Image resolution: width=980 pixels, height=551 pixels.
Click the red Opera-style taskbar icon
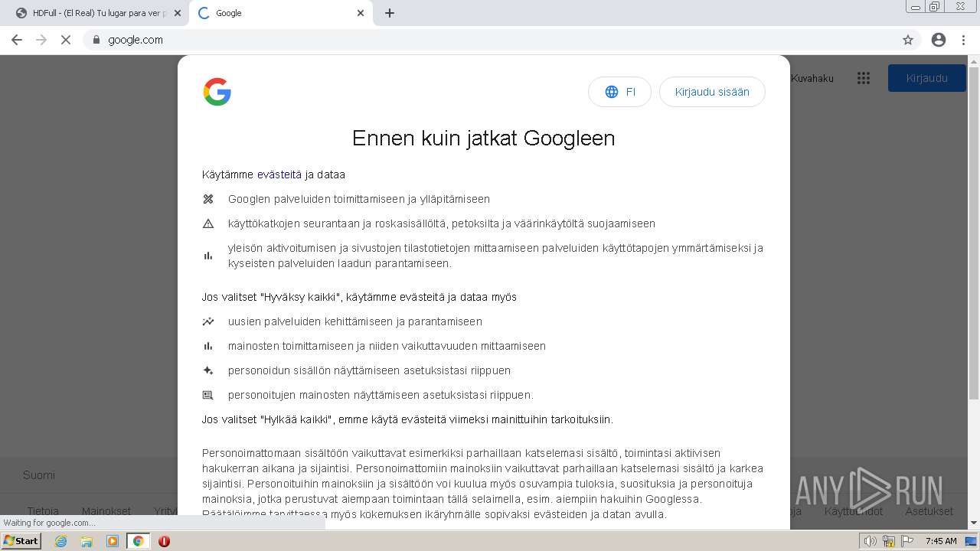coord(164,541)
